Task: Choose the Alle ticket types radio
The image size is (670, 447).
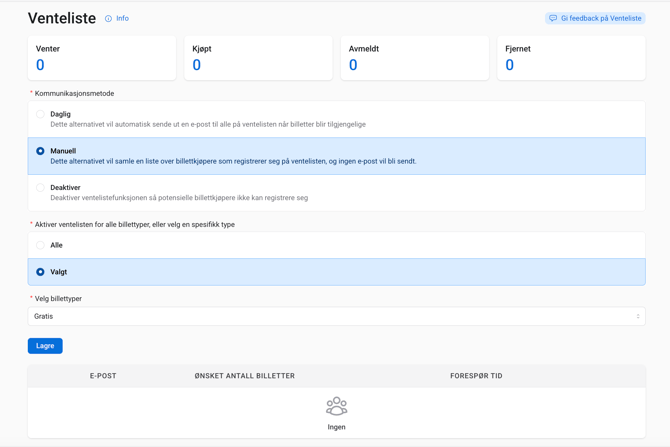Action: point(40,245)
